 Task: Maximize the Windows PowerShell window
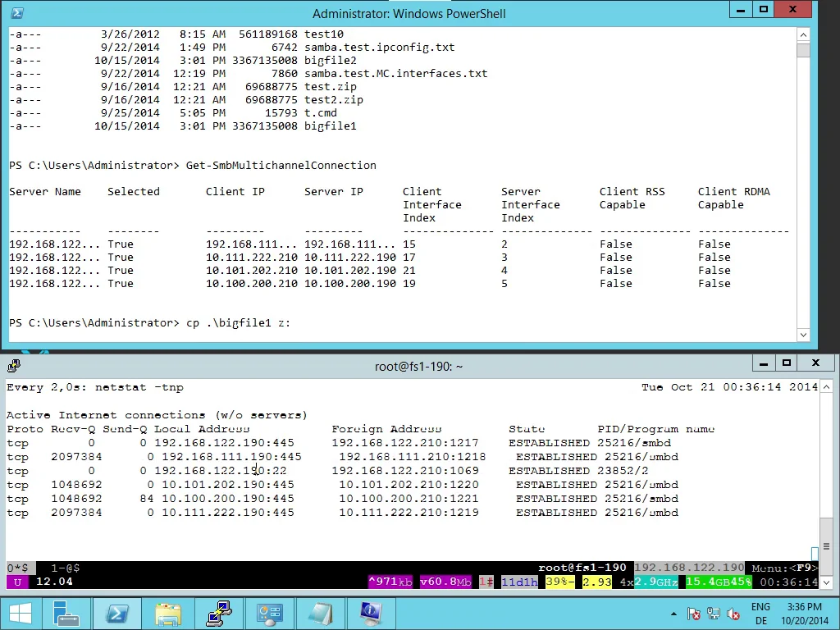[x=764, y=10]
